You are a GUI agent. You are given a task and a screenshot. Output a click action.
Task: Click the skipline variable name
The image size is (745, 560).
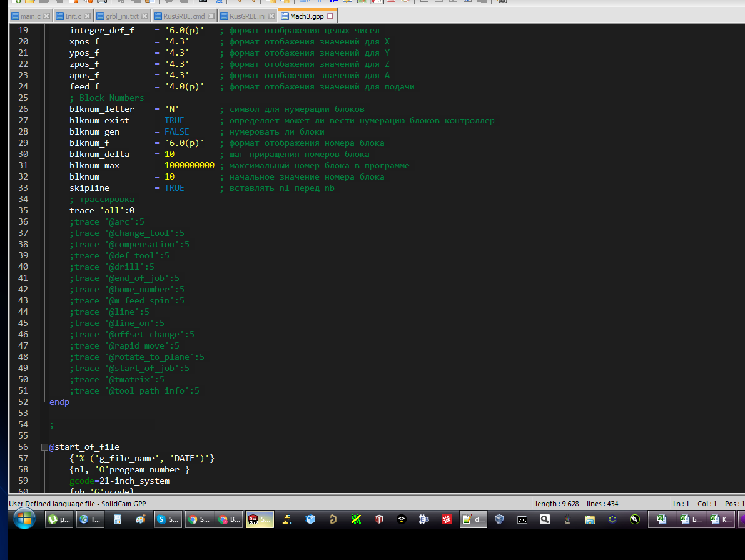click(x=89, y=188)
